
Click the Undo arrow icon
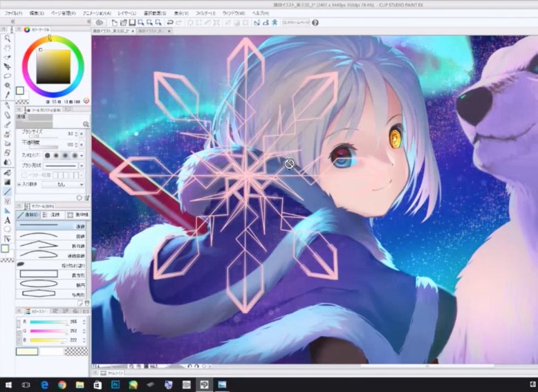(x=170, y=23)
